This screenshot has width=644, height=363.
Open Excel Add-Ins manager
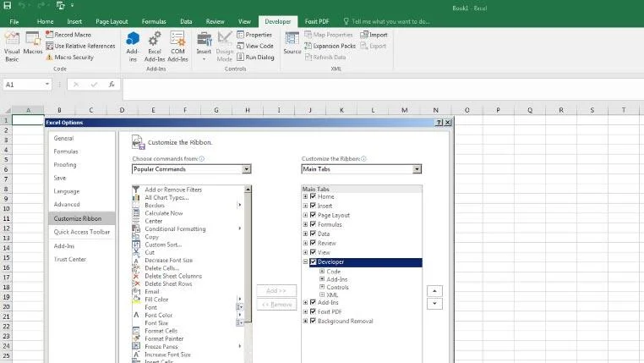click(x=155, y=47)
